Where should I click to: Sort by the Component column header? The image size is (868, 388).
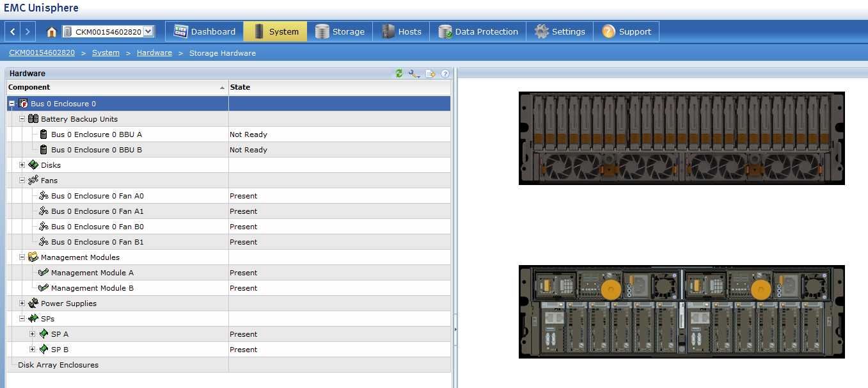pos(117,87)
